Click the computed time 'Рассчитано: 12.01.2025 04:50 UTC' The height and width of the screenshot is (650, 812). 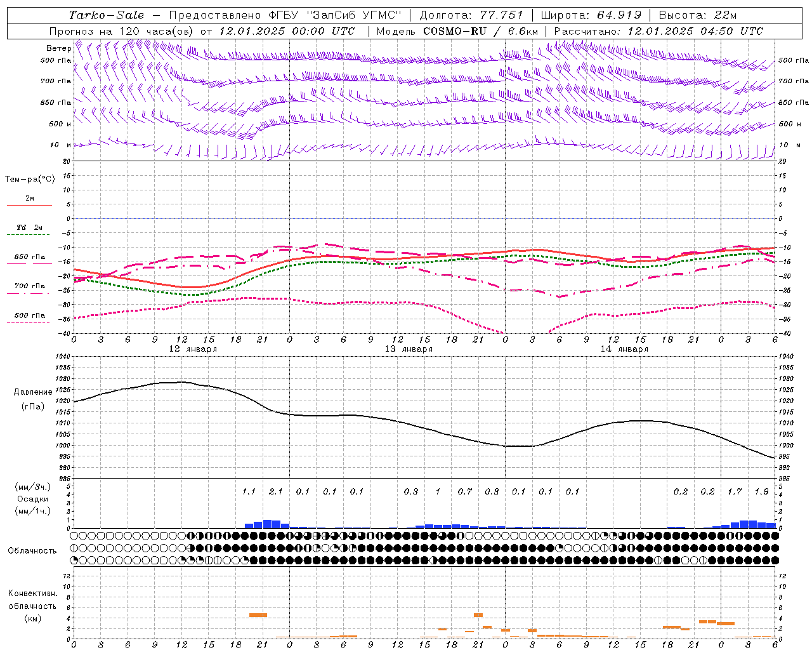pos(658,31)
